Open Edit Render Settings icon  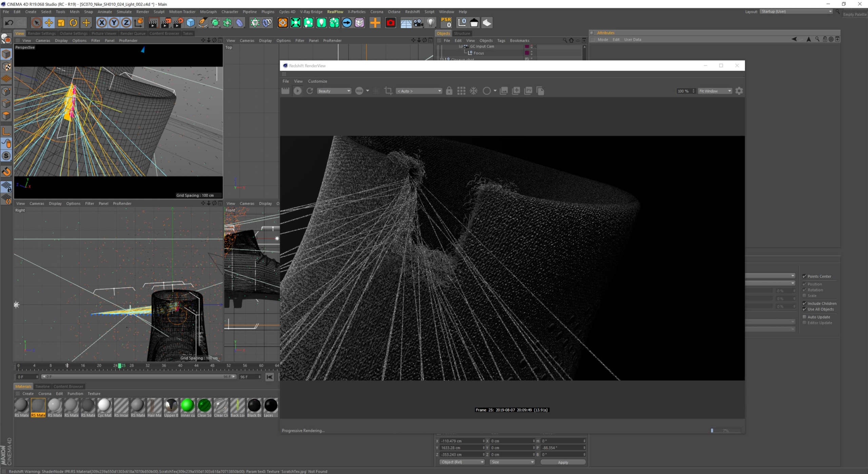pyautogui.click(x=178, y=23)
